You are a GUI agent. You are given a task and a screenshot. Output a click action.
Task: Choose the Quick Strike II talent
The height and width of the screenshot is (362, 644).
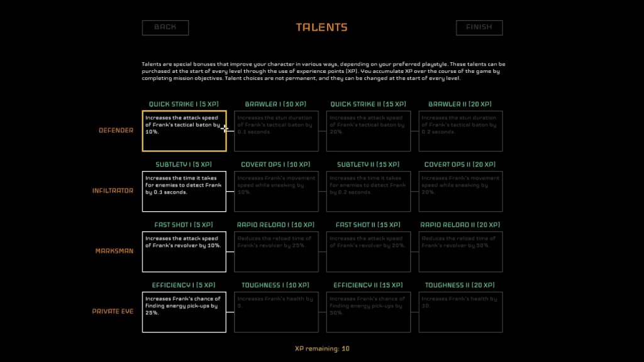pos(369,131)
